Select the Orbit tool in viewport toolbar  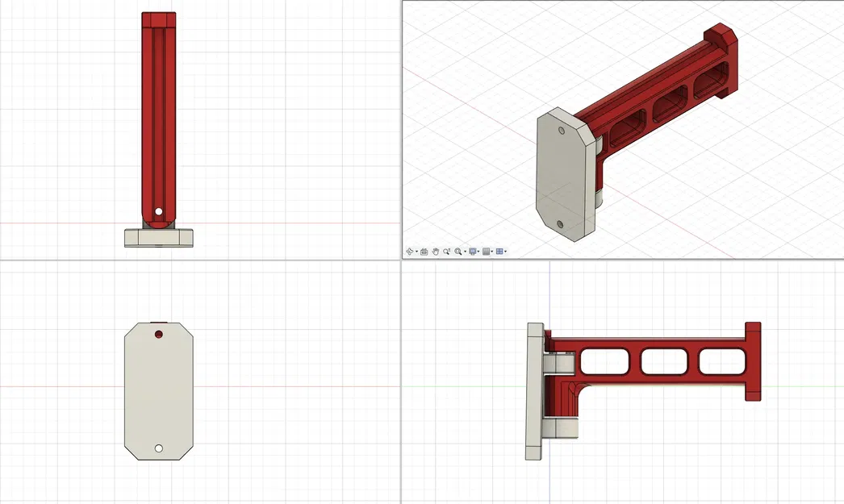pyautogui.click(x=410, y=251)
